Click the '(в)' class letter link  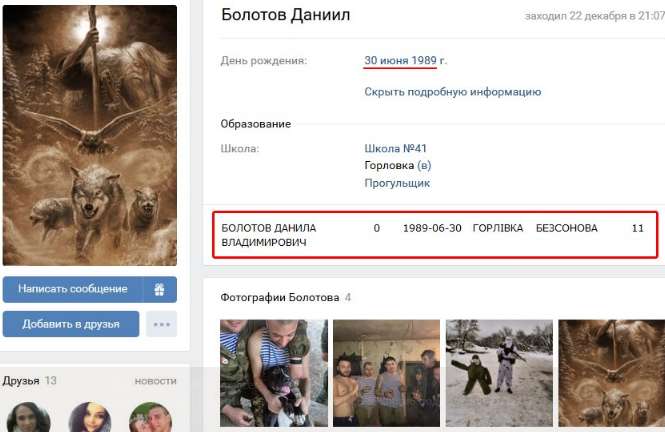[424, 166]
